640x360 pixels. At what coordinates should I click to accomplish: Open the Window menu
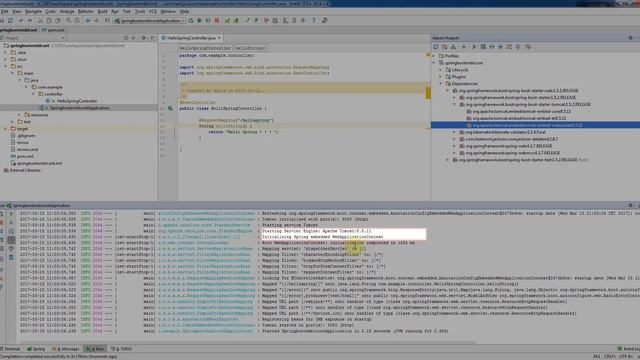coord(168,11)
